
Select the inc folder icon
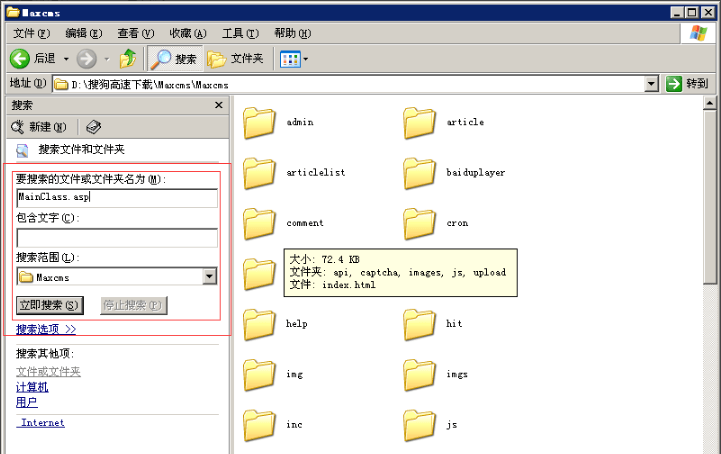point(259,425)
